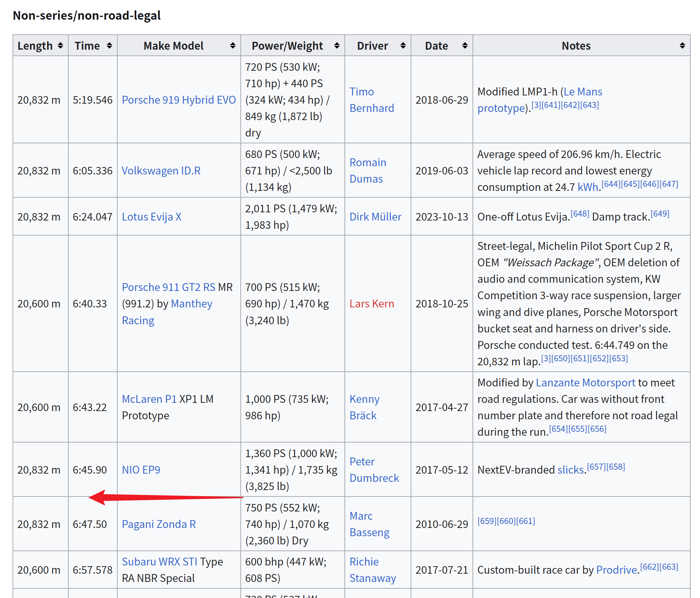Select the 6:24.047 lap time cell

(93, 217)
